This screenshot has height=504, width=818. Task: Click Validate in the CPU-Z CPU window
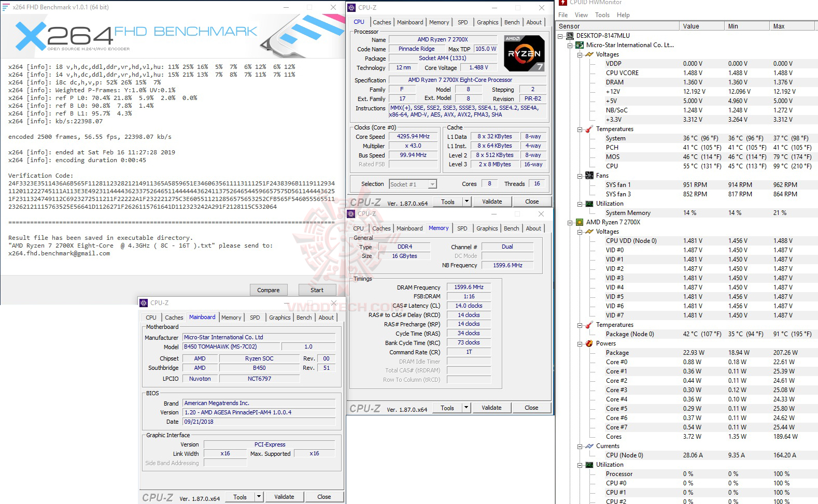(492, 201)
